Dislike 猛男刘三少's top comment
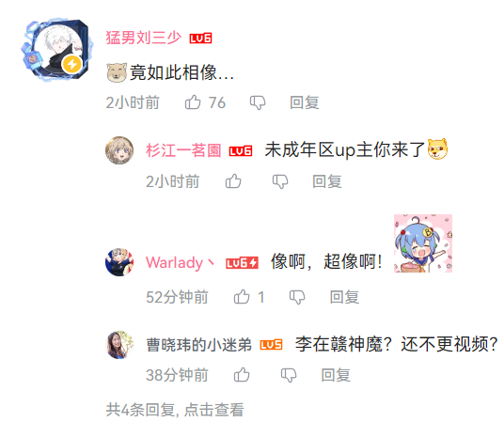504x422 pixels. pos(258,102)
